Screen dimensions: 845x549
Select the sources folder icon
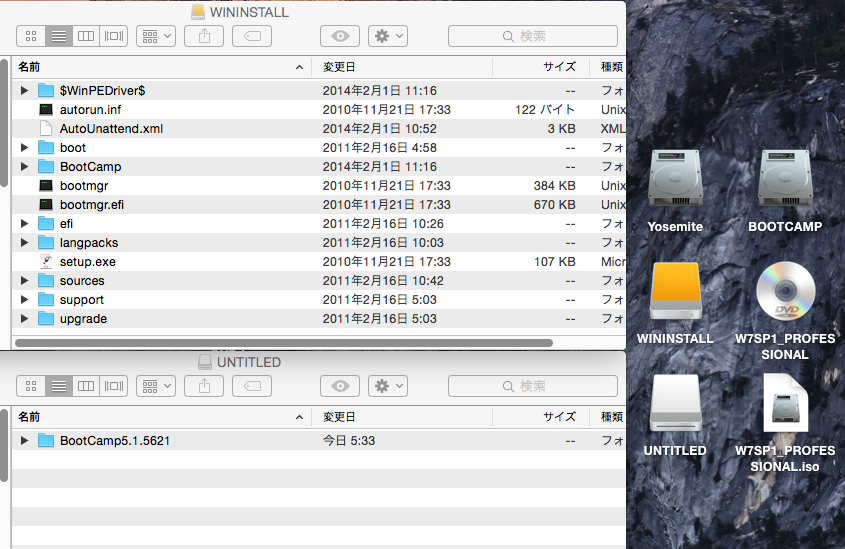click(46, 281)
